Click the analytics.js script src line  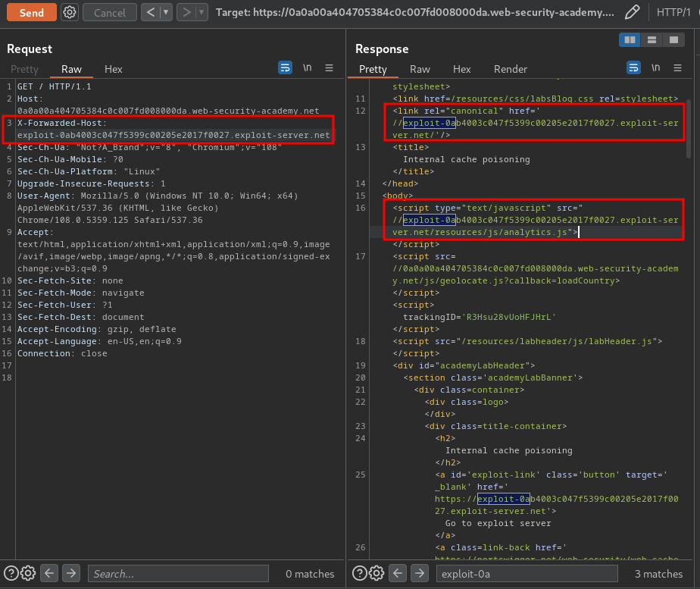[536, 220]
